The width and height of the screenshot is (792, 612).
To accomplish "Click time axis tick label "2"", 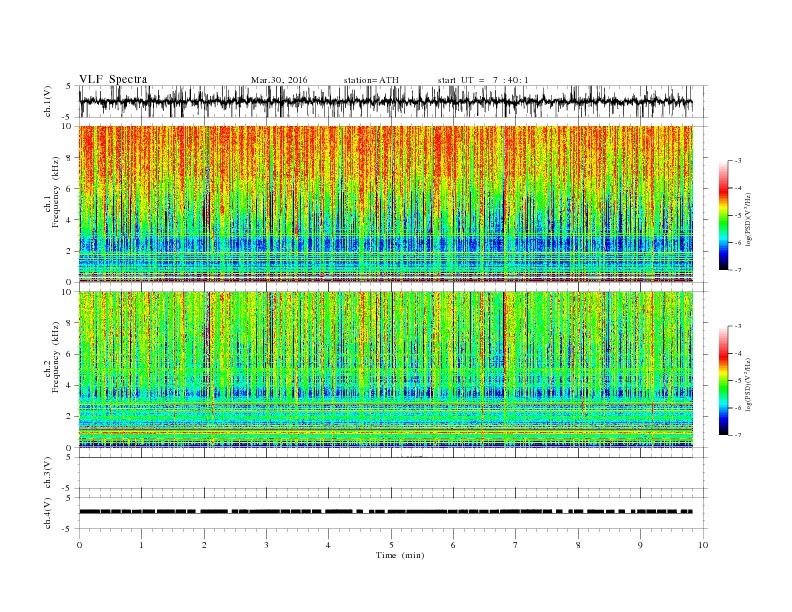I will point(204,545).
